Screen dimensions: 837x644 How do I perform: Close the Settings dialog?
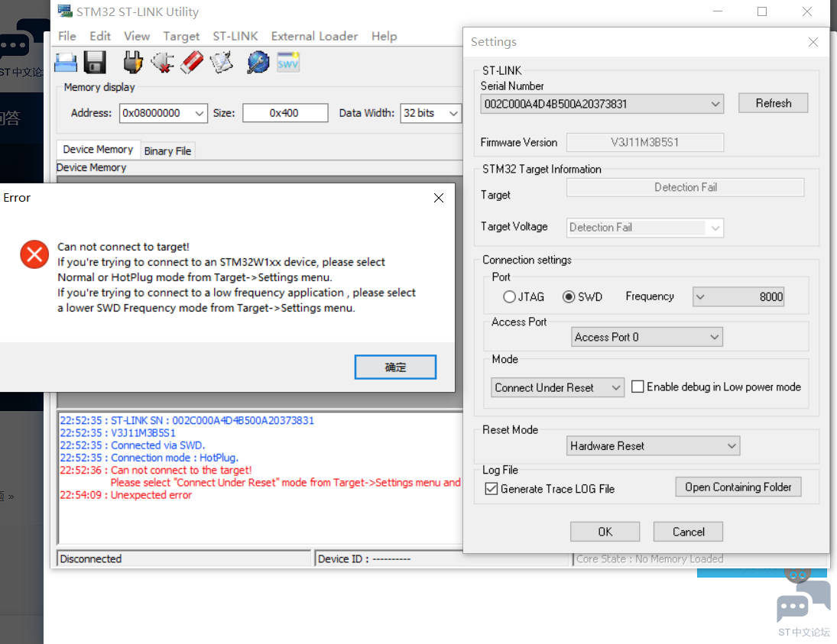813,41
